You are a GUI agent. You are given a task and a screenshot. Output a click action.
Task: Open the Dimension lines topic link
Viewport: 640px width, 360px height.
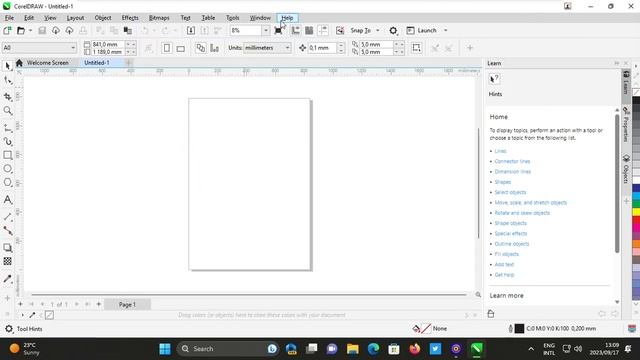pyautogui.click(x=513, y=171)
